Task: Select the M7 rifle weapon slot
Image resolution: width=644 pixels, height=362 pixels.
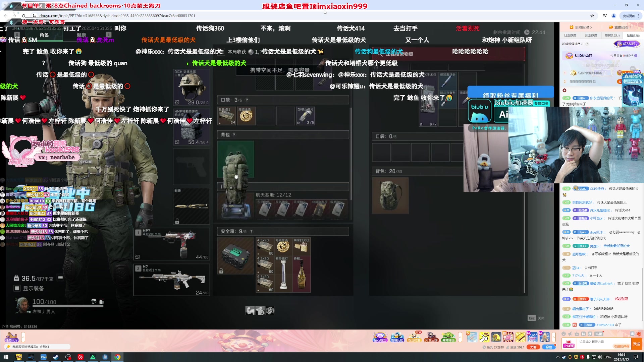Action: (172, 280)
